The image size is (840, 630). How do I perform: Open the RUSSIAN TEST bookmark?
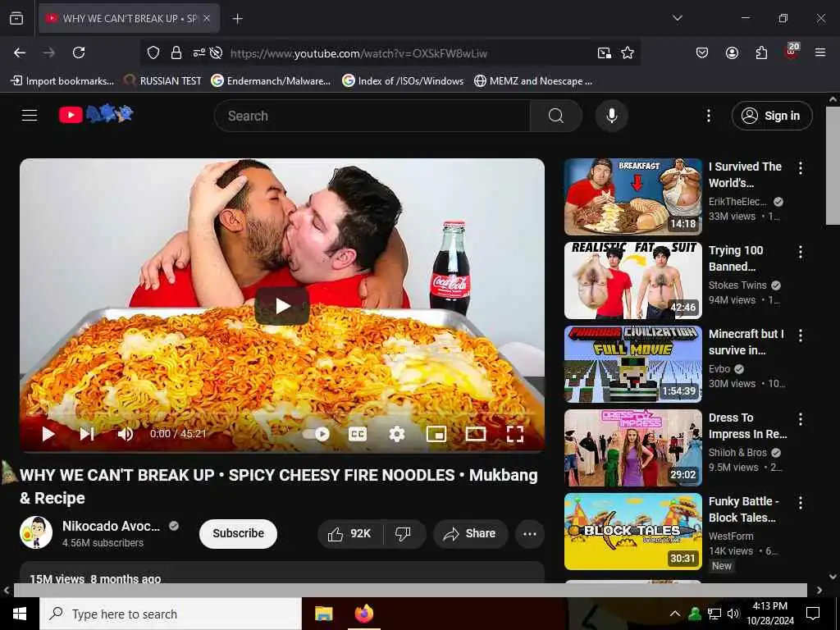click(x=162, y=81)
